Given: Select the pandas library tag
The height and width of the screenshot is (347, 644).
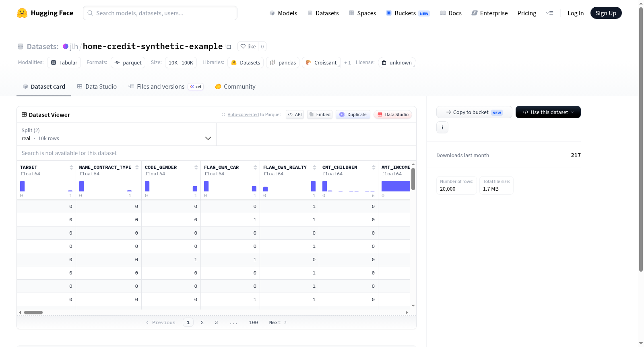Looking at the screenshot, I should point(283,62).
